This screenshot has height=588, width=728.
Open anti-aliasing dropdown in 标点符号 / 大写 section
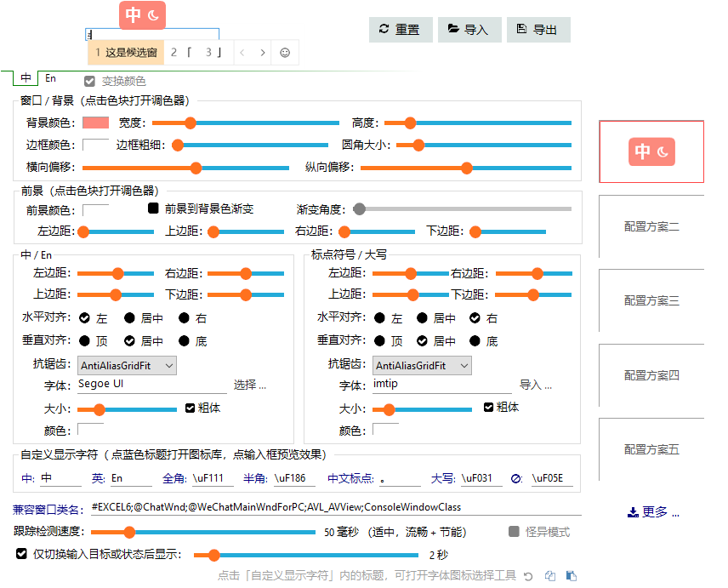tap(422, 366)
